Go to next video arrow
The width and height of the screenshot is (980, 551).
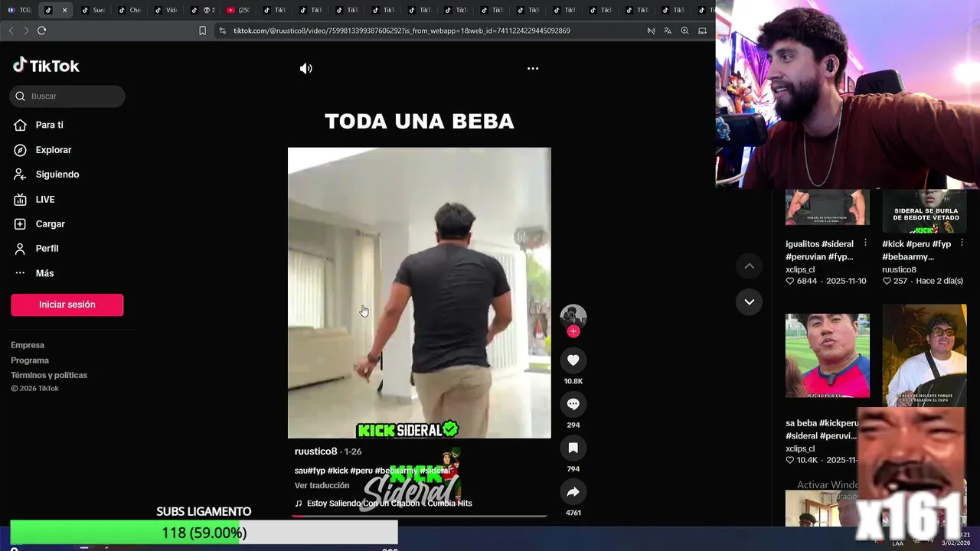point(750,302)
